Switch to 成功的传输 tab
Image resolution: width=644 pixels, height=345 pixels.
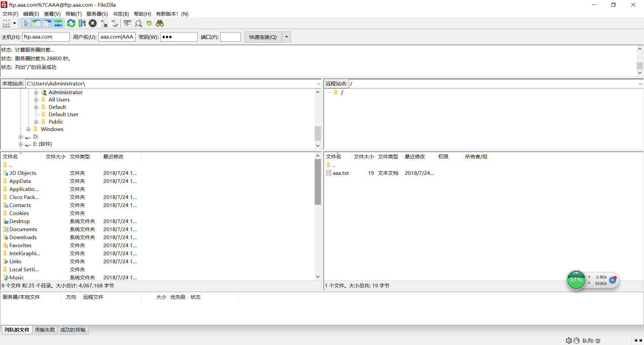click(73, 330)
